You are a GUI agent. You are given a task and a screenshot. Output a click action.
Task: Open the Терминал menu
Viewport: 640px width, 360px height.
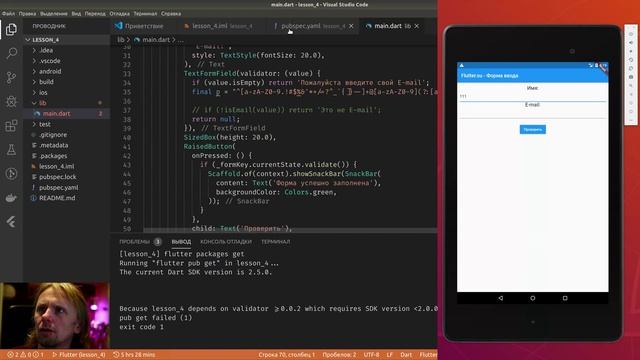[145, 13]
